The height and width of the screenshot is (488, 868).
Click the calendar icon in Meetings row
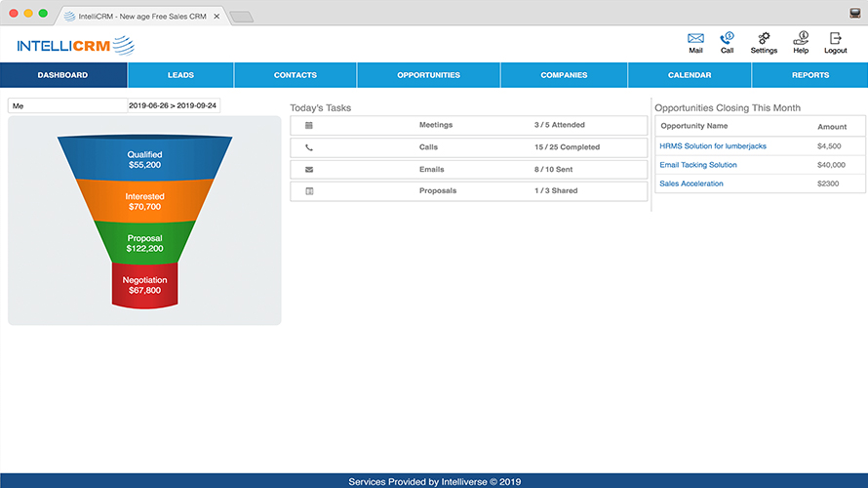(x=309, y=125)
